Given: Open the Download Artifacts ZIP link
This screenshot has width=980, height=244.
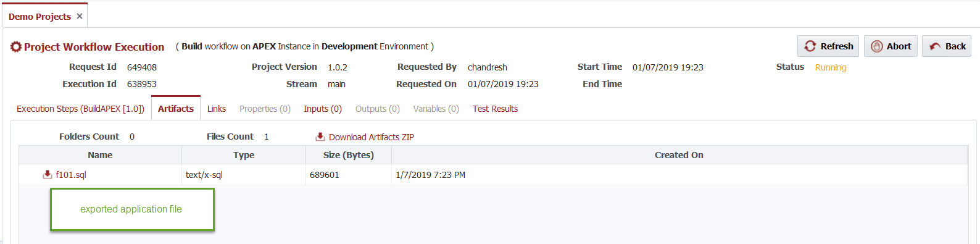Looking at the screenshot, I should (372, 137).
